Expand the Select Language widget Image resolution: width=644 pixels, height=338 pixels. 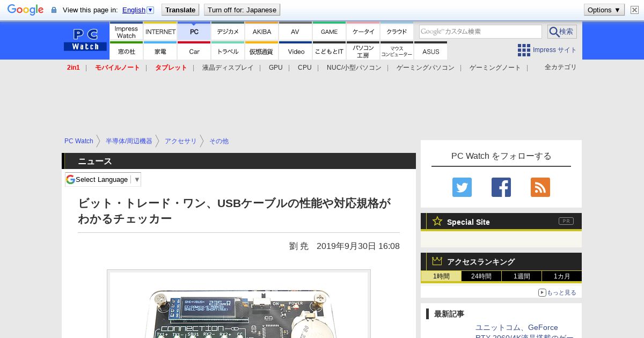click(x=103, y=179)
